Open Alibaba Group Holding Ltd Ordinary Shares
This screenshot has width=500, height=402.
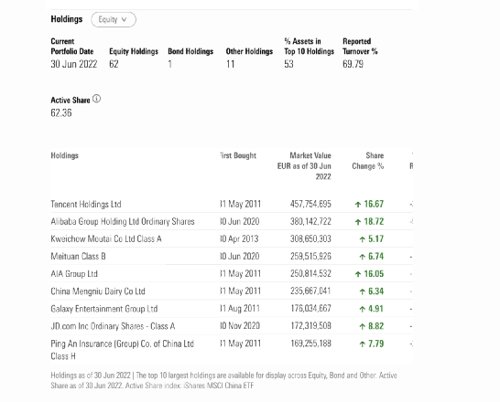point(122,222)
